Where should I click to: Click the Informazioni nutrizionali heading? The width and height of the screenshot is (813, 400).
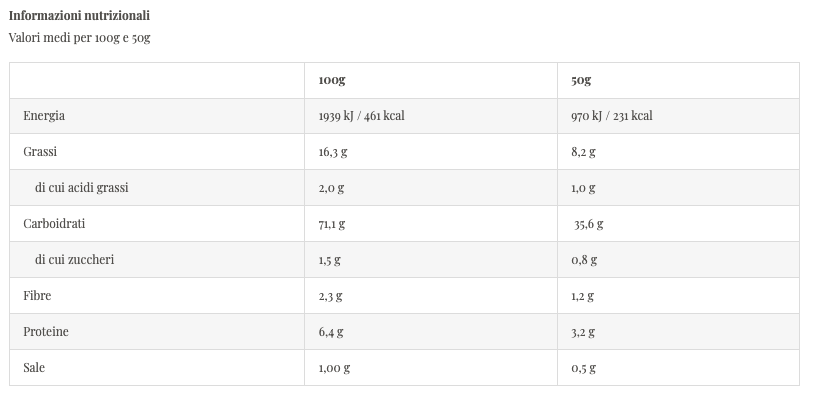pos(79,16)
